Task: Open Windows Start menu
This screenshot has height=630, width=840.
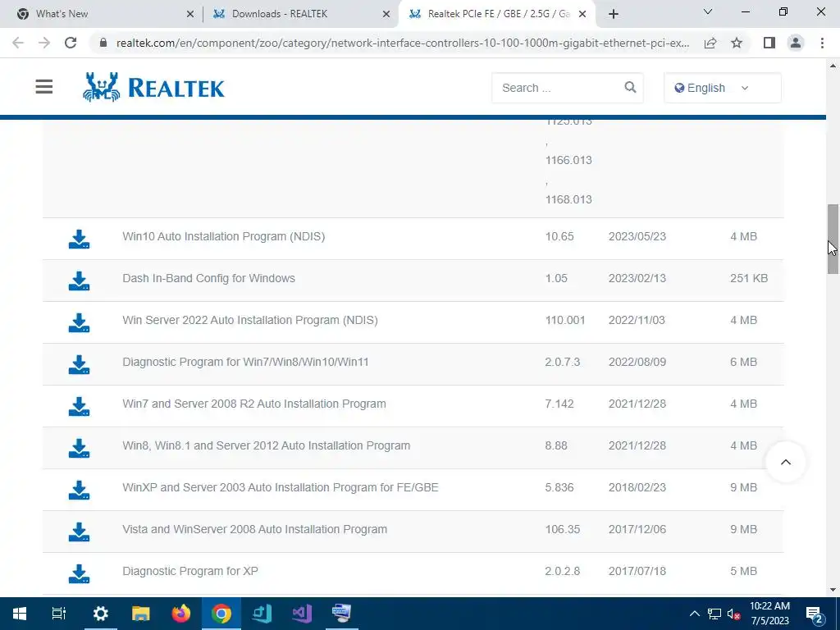Action: pyautogui.click(x=20, y=614)
